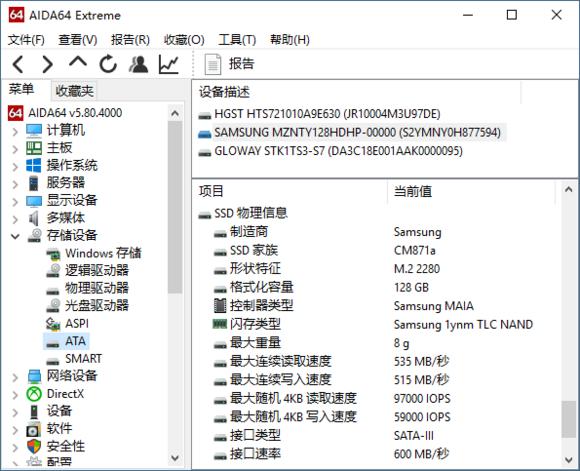The image size is (580, 471).
Task: Click the tree panel scrollbar thumb
Action: click(x=175, y=208)
